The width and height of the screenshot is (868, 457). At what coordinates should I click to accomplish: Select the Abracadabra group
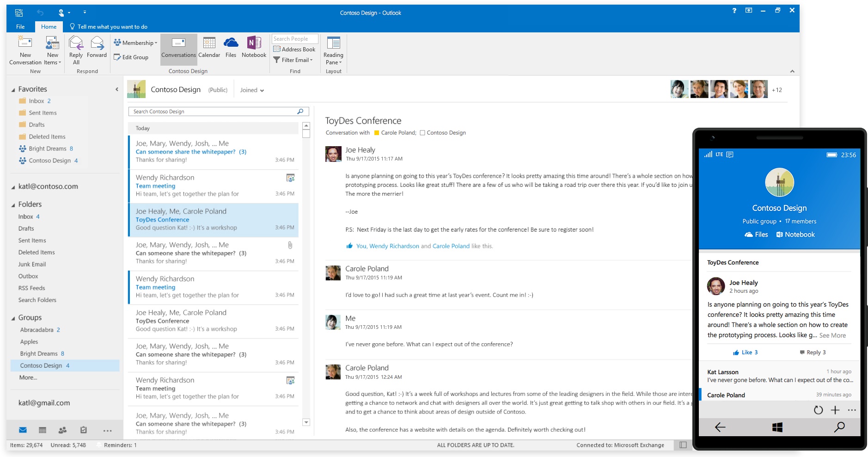(x=40, y=330)
